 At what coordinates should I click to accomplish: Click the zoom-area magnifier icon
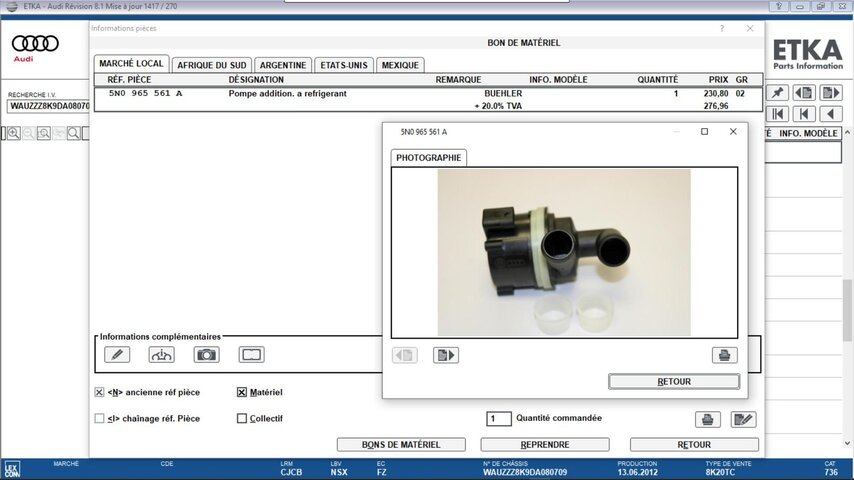point(44,133)
